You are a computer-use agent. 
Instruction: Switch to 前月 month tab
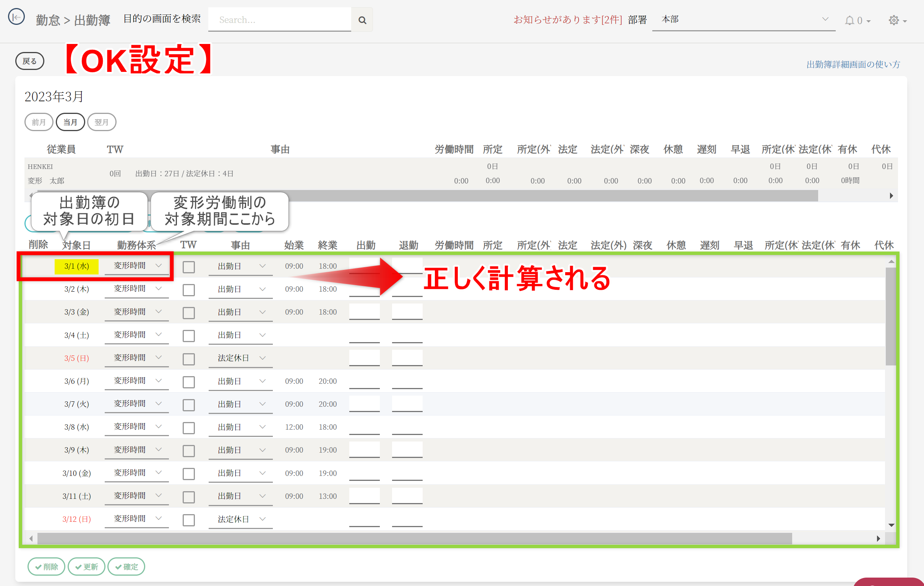39,122
